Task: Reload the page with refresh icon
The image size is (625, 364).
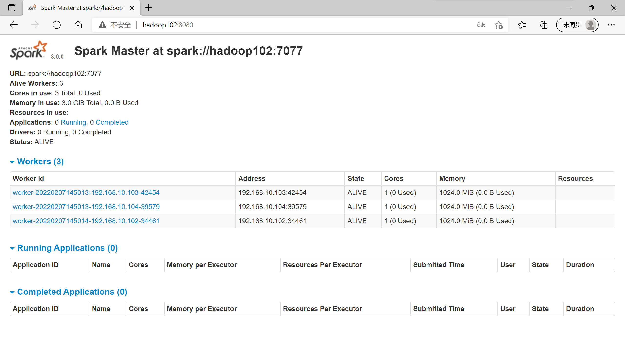Action: (x=57, y=25)
